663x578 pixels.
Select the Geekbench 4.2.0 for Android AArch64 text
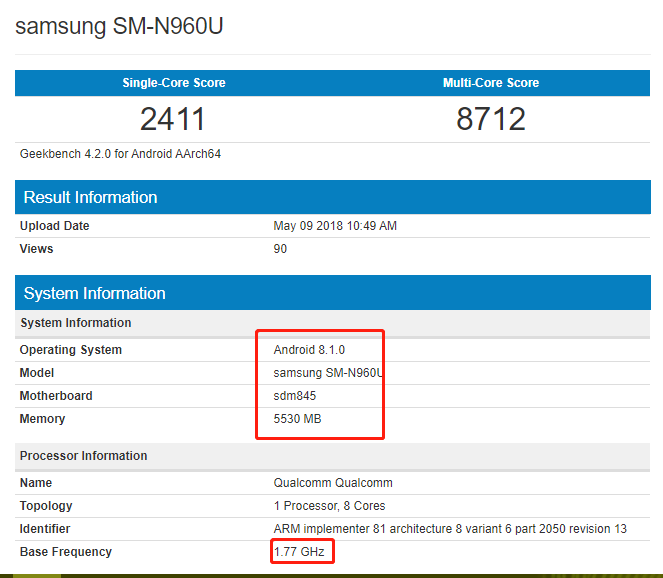121,153
